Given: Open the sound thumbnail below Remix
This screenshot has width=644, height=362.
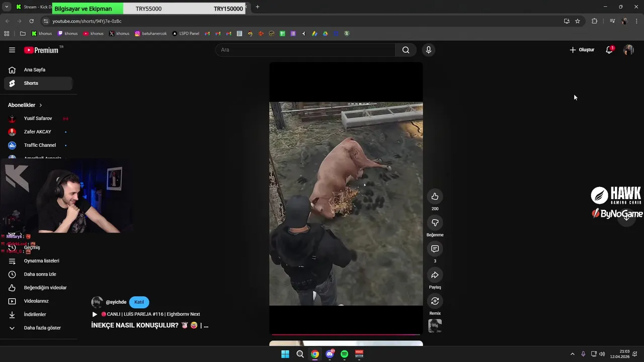Looking at the screenshot, I should (435, 326).
